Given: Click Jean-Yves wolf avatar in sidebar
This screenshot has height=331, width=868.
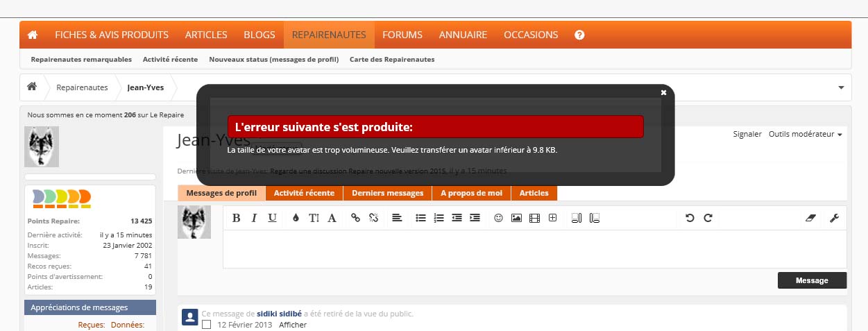Looking at the screenshot, I should 42,146.
